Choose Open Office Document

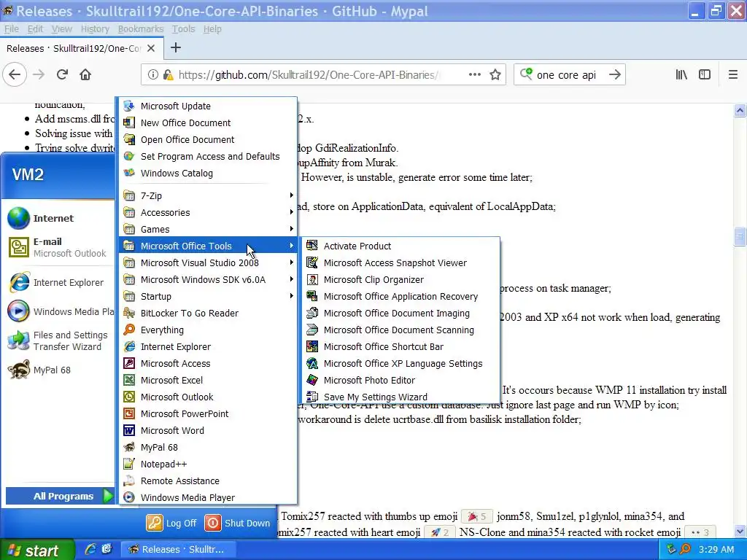click(x=208, y=139)
